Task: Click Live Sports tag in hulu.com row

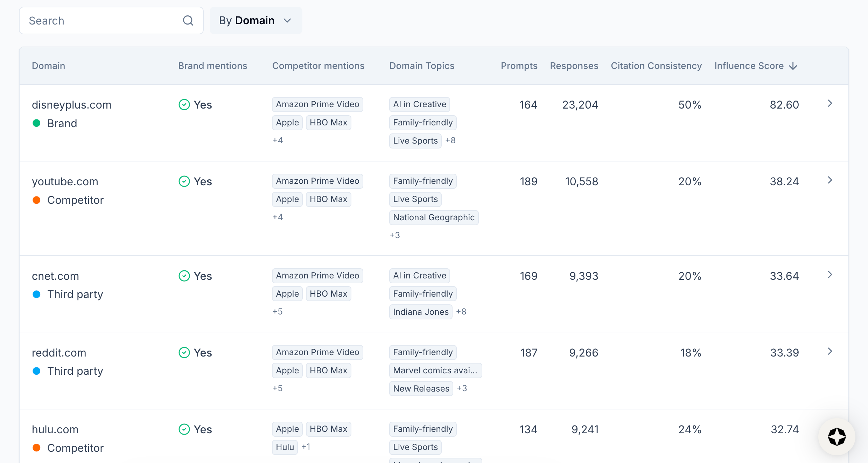Action: (x=415, y=447)
